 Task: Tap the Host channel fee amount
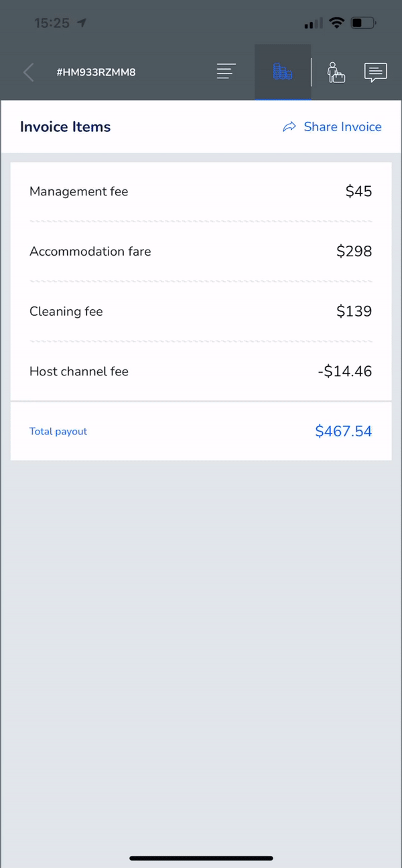[345, 371]
